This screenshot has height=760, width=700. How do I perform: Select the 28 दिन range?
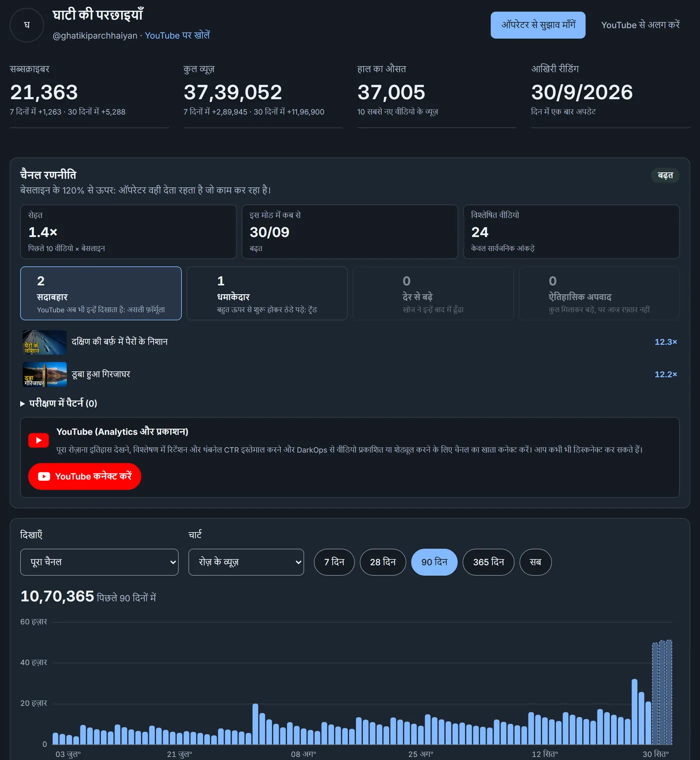[383, 562]
